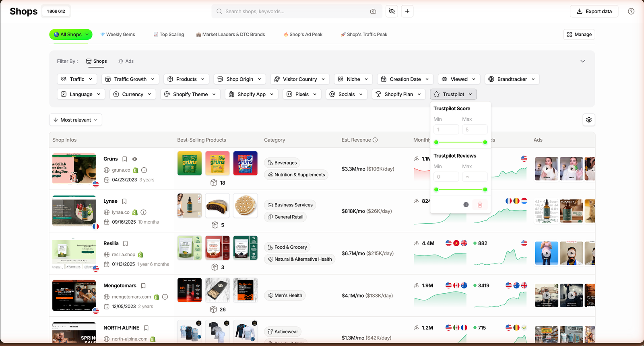Click the Est. Revenue info icon

[375, 140]
